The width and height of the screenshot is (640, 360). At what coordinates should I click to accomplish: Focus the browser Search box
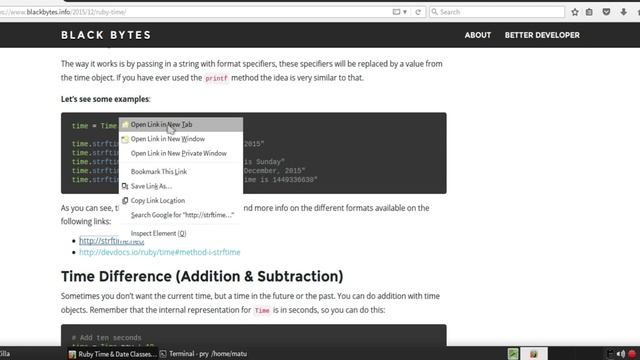tap(497, 12)
